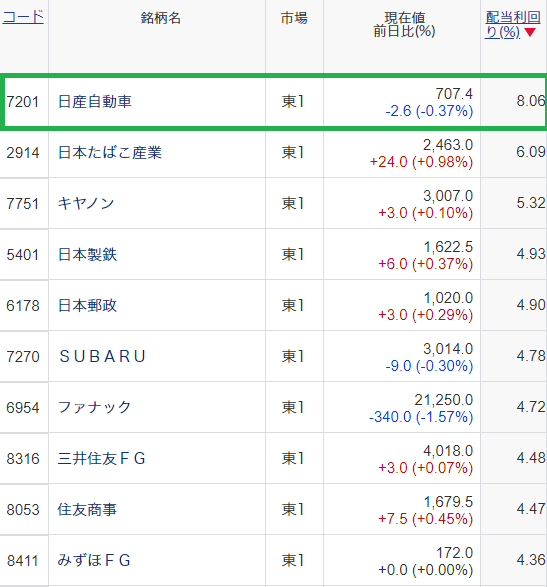Image resolution: width=547 pixels, height=587 pixels.
Task: Select code 5401 cell
Action: (x=23, y=255)
